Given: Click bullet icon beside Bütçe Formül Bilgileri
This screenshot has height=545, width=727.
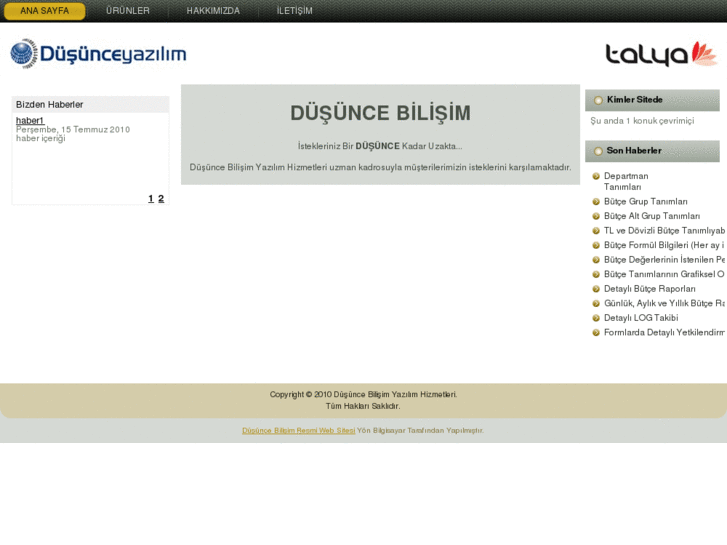Looking at the screenshot, I should click(x=596, y=245).
